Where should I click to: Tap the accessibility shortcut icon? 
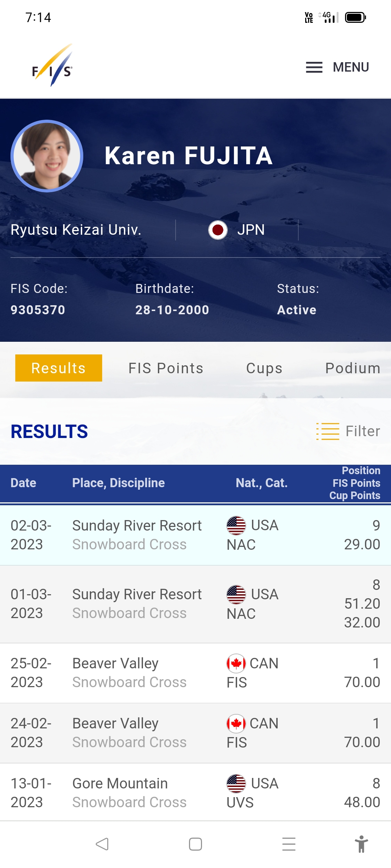pos(361,844)
